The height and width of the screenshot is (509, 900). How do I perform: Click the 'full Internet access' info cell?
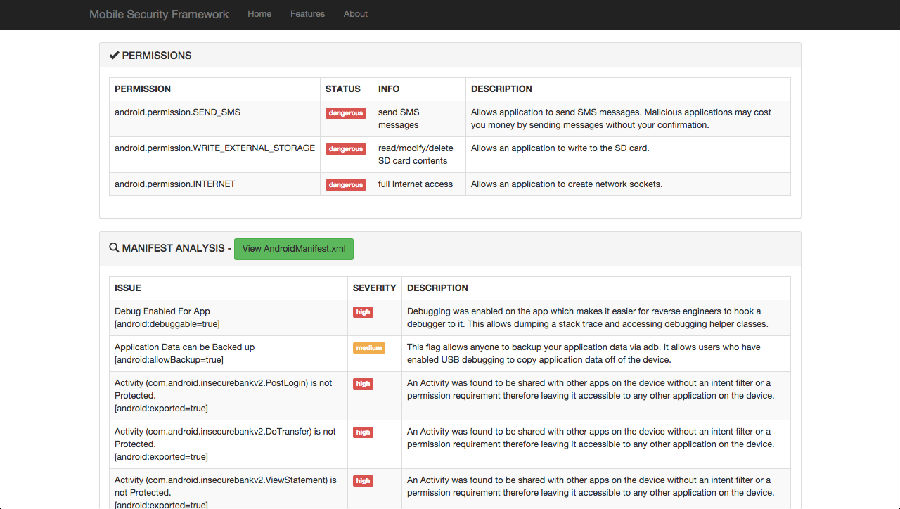[x=415, y=184]
